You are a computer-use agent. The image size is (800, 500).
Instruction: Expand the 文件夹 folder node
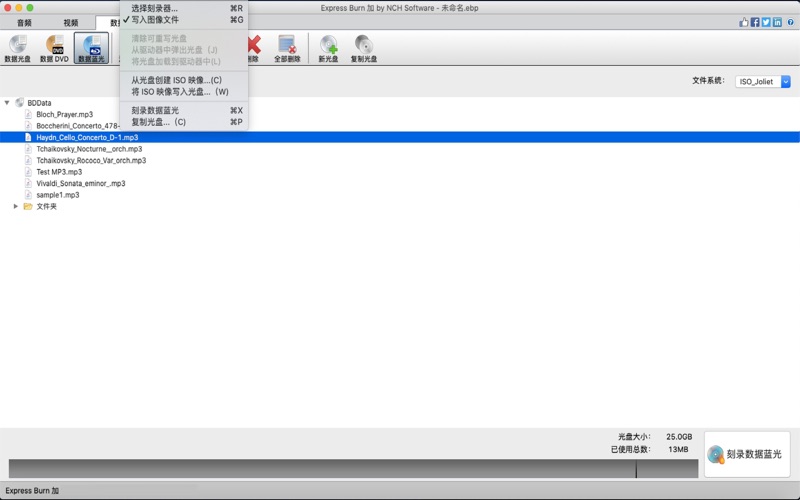coord(16,206)
